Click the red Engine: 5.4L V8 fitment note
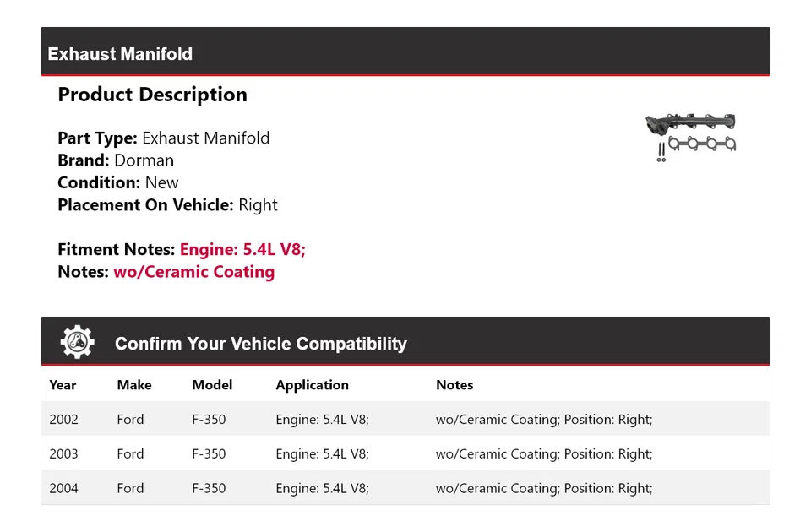Screen dimensions: 811x532 242,250
